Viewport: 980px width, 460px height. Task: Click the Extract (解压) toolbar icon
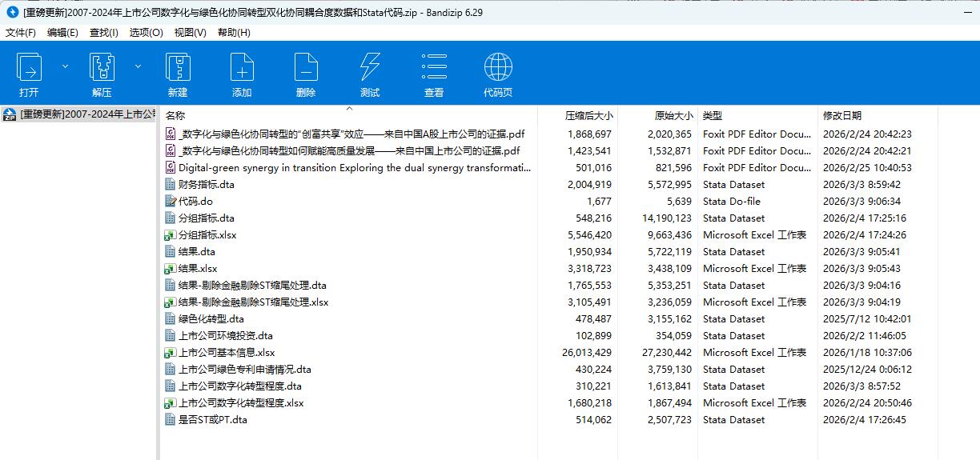tap(102, 66)
